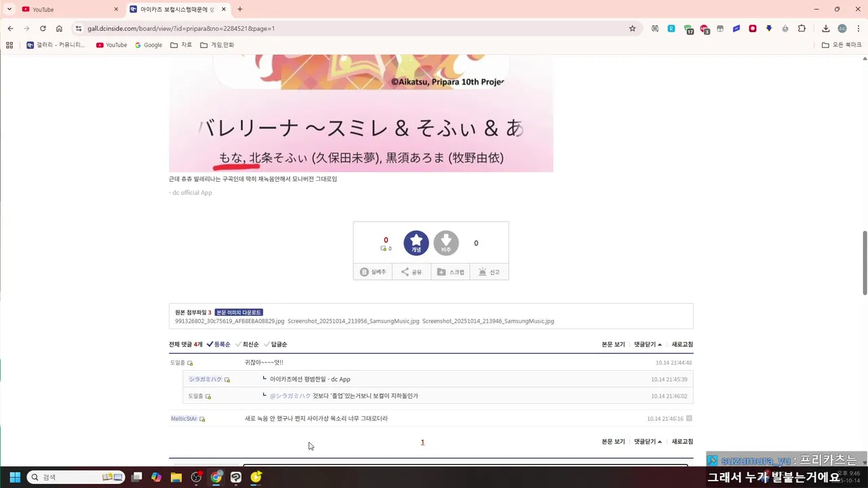Viewport: 868px width, 488px height.
Task: Click the green extension with badge 17
Action: click(x=688, y=29)
